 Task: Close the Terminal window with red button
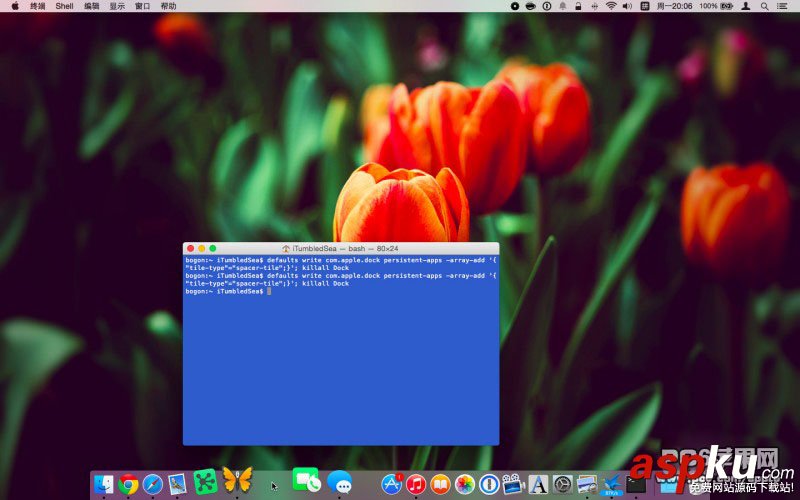point(190,248)
